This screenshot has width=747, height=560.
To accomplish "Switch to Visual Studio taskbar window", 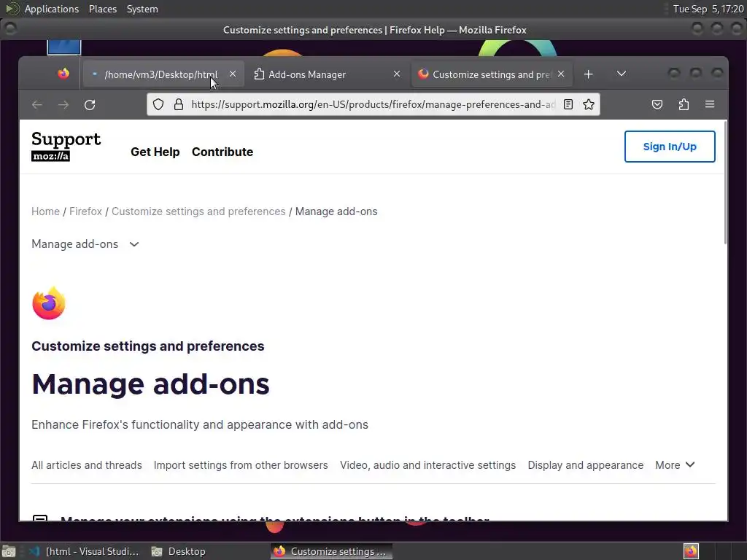I will [x=85, y=551].
